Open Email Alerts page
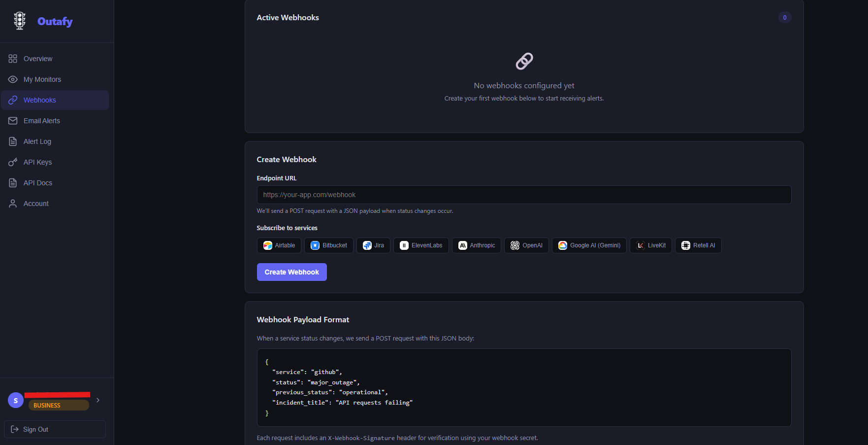The image size is (868, 445). click(55, 121)
